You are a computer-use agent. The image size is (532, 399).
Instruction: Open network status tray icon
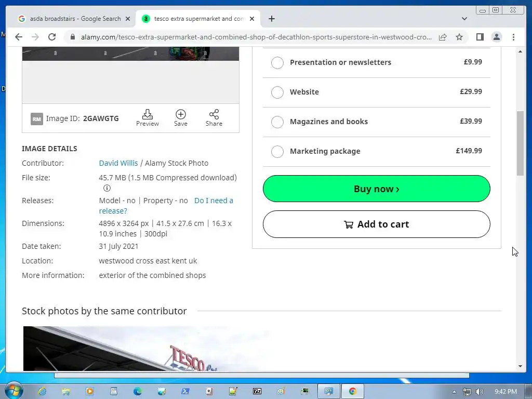tap(467, 392)
